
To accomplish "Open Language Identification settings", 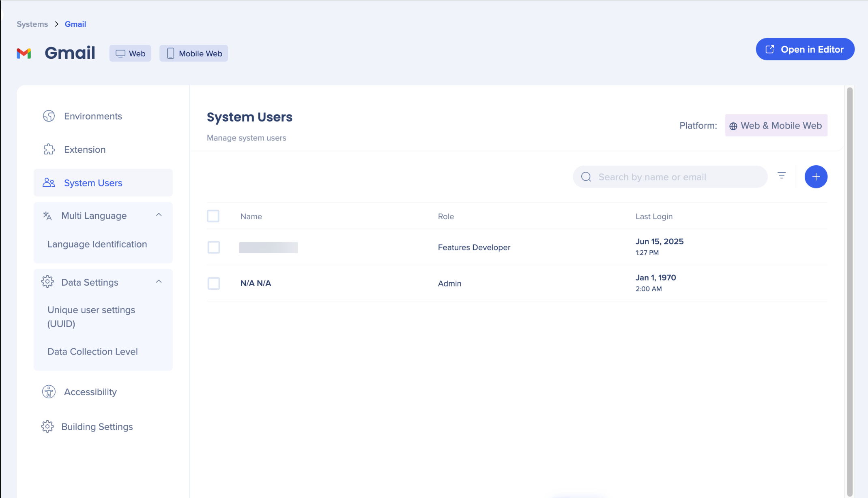I will point(97,244).
